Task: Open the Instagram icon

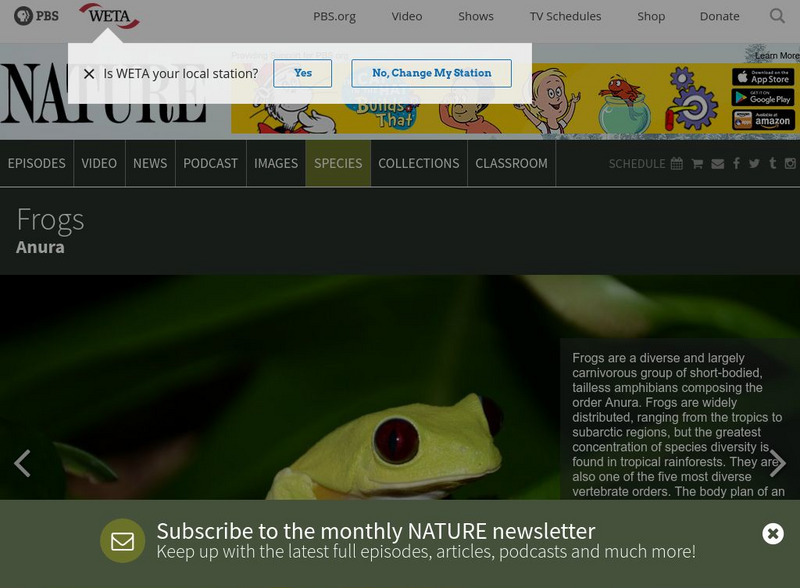Action: (x=790, y=163)
